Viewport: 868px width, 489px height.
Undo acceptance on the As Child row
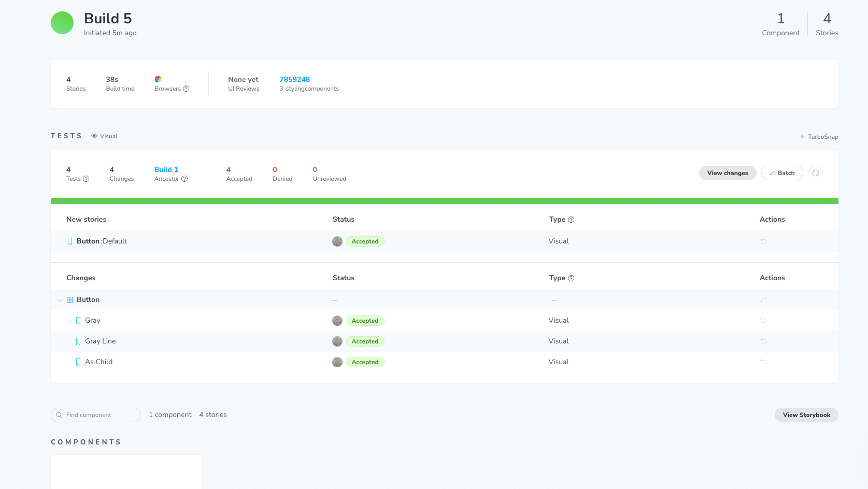763,362
